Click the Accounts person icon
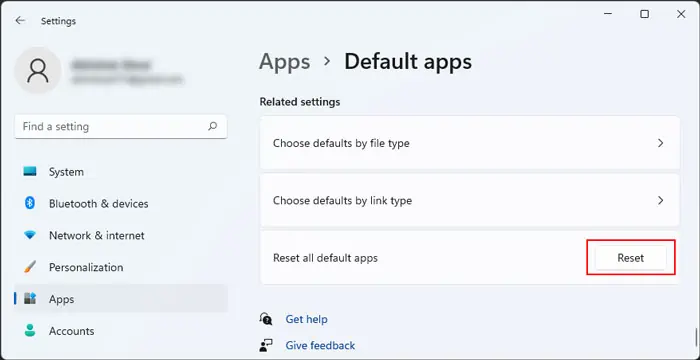This screenshot has width=700, height=360. point(30,331)
